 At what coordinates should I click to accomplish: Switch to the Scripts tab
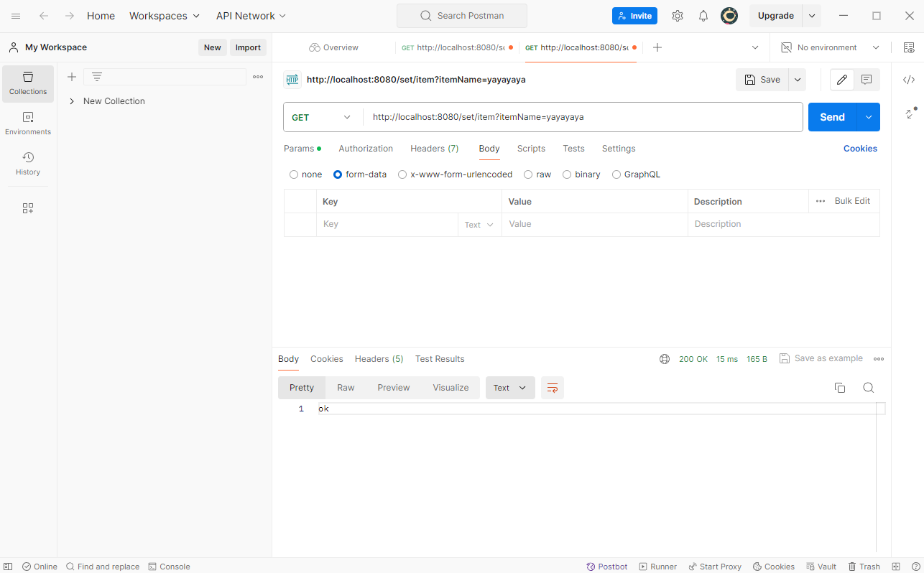pyautogui.click(x=531, y=149)
